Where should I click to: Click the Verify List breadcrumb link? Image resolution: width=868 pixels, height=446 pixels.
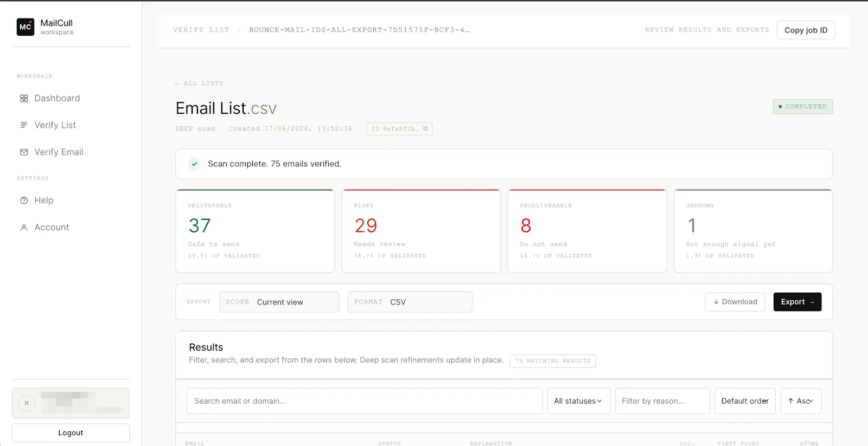click(201, 30)
